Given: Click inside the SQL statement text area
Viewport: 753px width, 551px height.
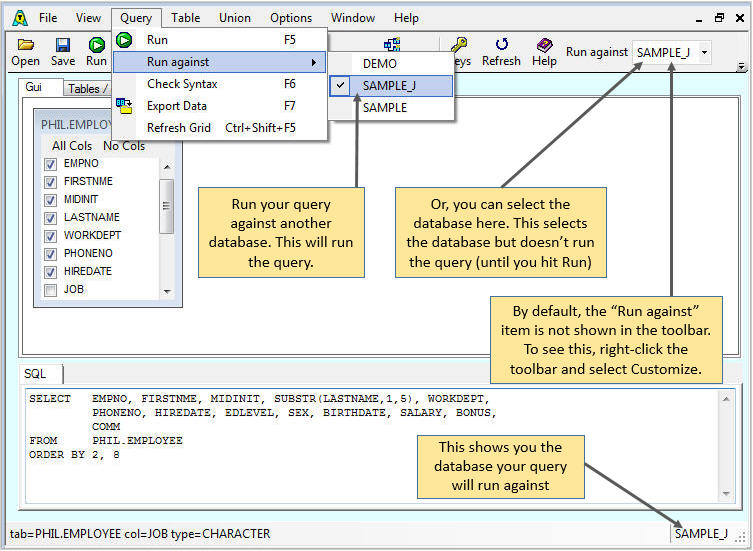Looking at the screenshot, I should 372,447.
